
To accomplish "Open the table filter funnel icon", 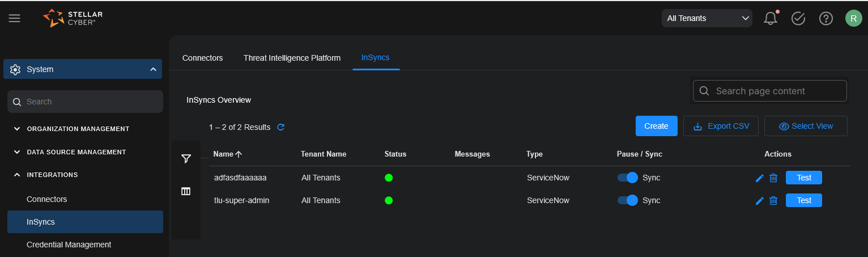I will [186, 159].
